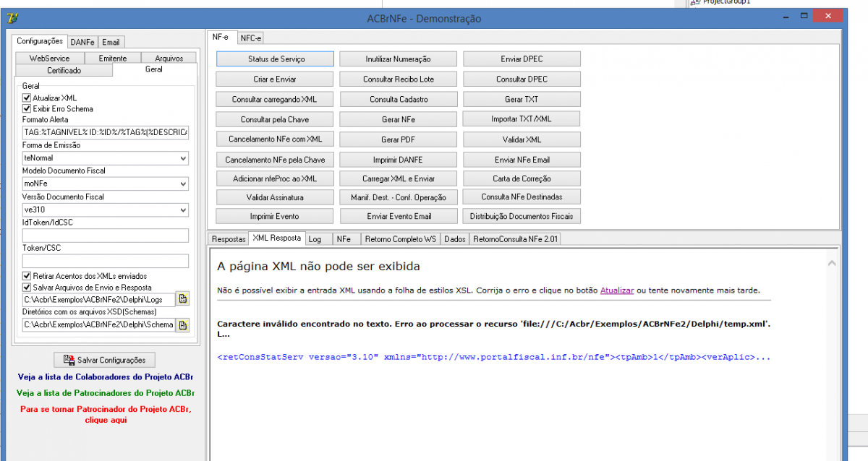The width and height of the screenshot is (868, 461).
Task: Click Cancelamento NFe com XML button
Action: coord(275,139)
